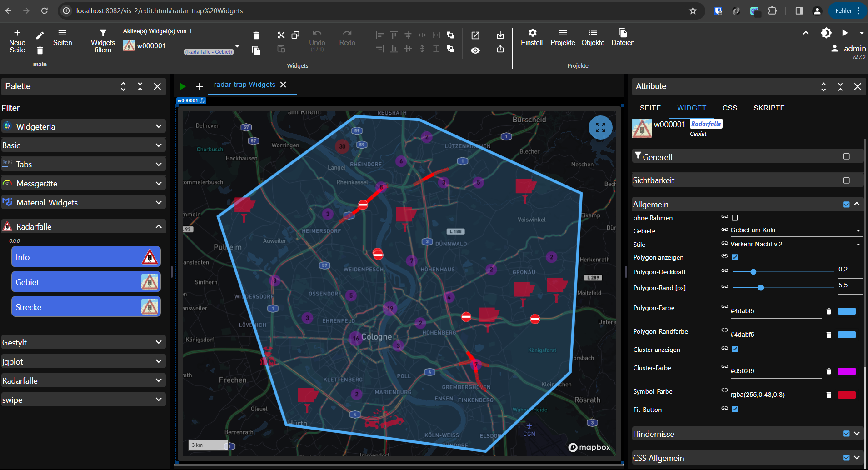This screenshot has height=470, width=868.
Task: Expand the Widgeteria palette group
Action: [83, 126]
